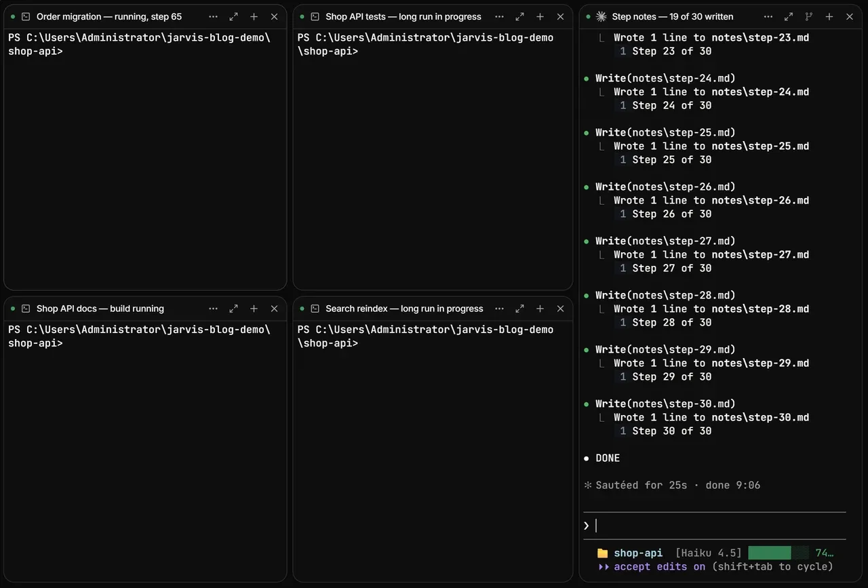Click the DONE message
This screenshot has height=588, width=868.
click(x=608, y=458)
